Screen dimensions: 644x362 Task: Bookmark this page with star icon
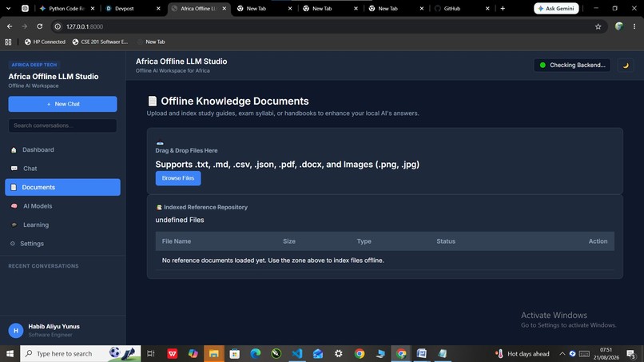598,26
